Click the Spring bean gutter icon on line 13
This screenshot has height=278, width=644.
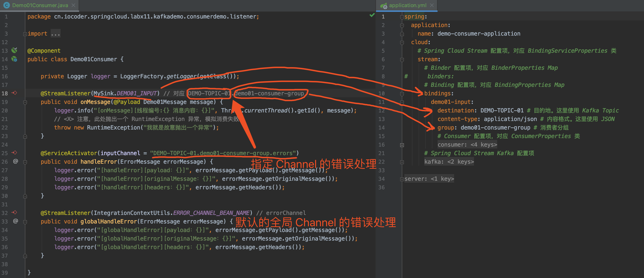tap(14, 50)
